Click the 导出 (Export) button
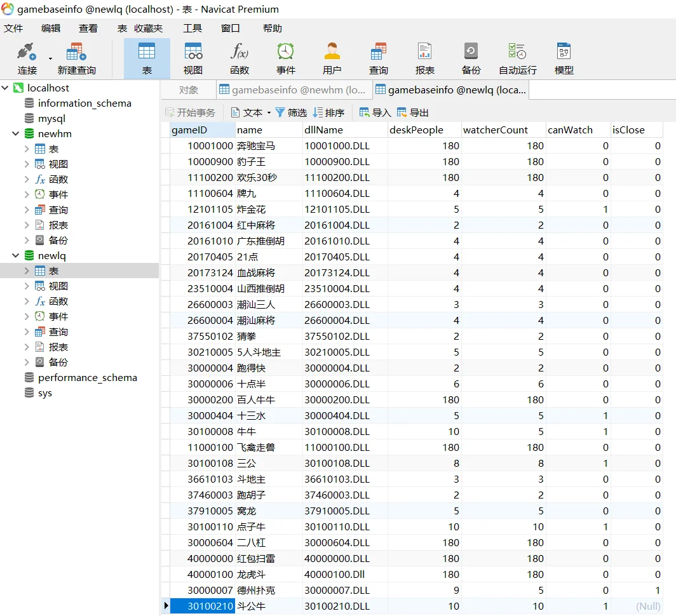The image size is (676, 616). click(x=413, y=112)
